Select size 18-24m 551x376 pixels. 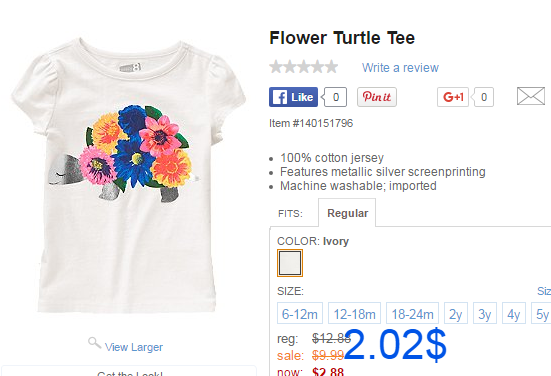tap(412, 313)
